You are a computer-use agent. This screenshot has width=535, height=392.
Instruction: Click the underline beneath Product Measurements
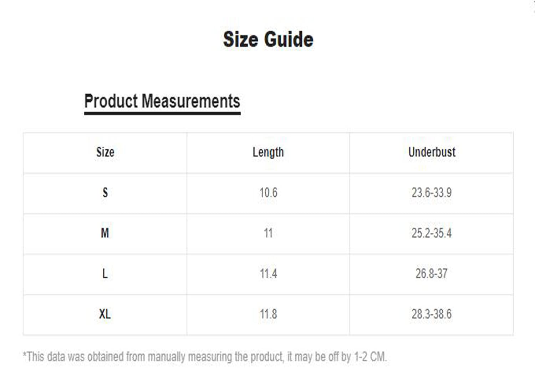[x=162, y=113]
